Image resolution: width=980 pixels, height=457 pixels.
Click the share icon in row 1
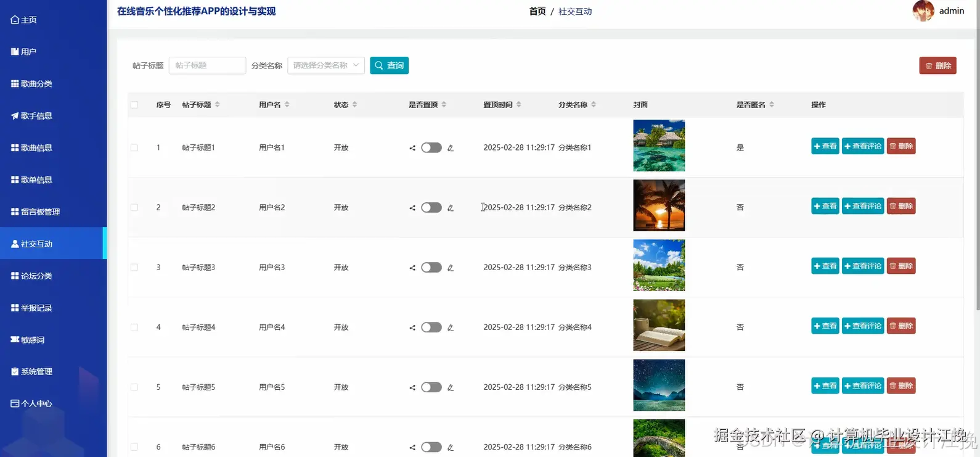tap(412, 148)
